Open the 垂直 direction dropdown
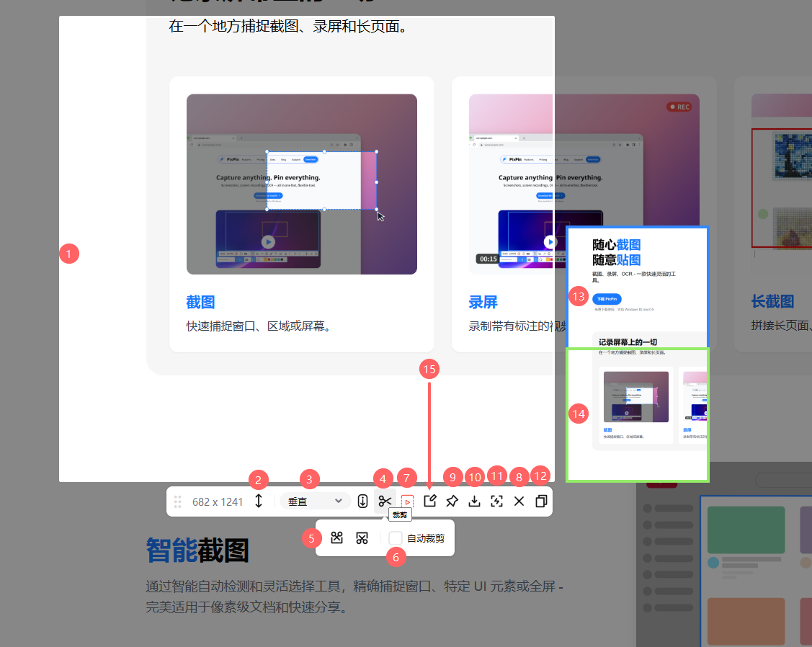 coord(315,501)
